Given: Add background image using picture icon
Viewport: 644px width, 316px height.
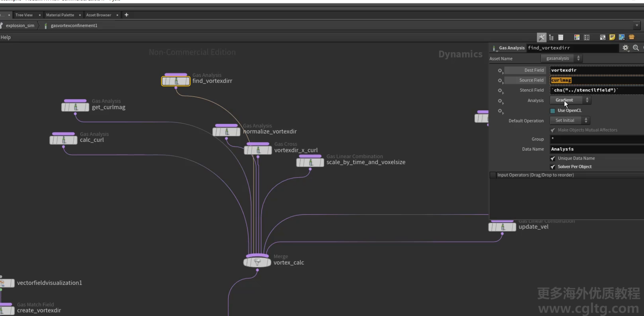Looking at the screenshot, I should [x=622, y=38].
